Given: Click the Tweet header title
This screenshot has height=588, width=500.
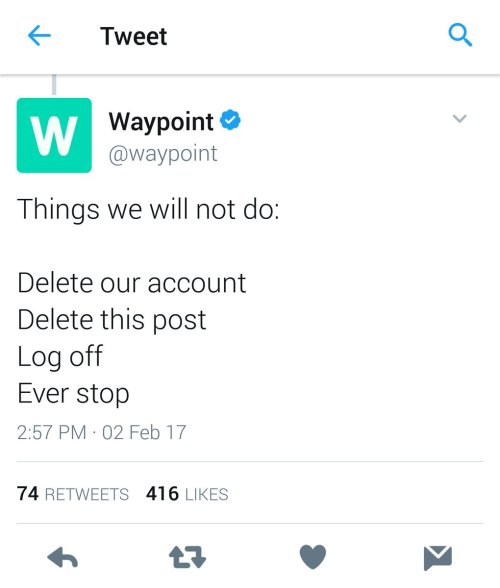Looking at the screenshot, I should (x=134, y=36).
